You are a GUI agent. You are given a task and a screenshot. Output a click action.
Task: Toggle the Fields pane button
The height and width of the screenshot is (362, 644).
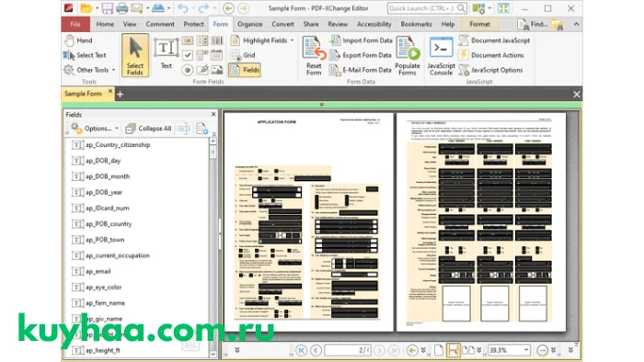click(x=245, y=70)
